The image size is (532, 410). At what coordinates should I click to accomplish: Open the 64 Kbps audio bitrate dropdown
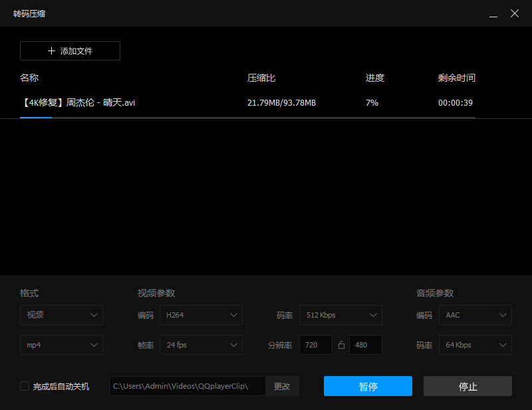[475, 345]
